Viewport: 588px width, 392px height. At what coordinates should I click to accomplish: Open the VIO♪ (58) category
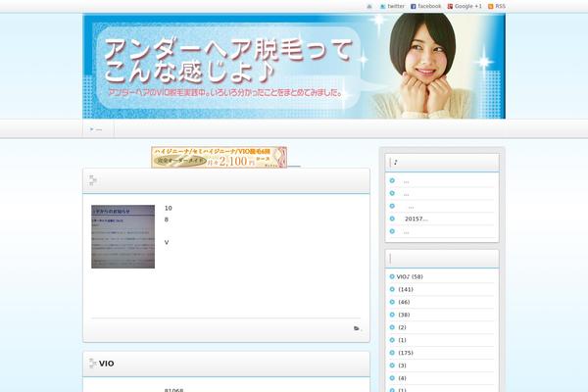click(410, 276)
